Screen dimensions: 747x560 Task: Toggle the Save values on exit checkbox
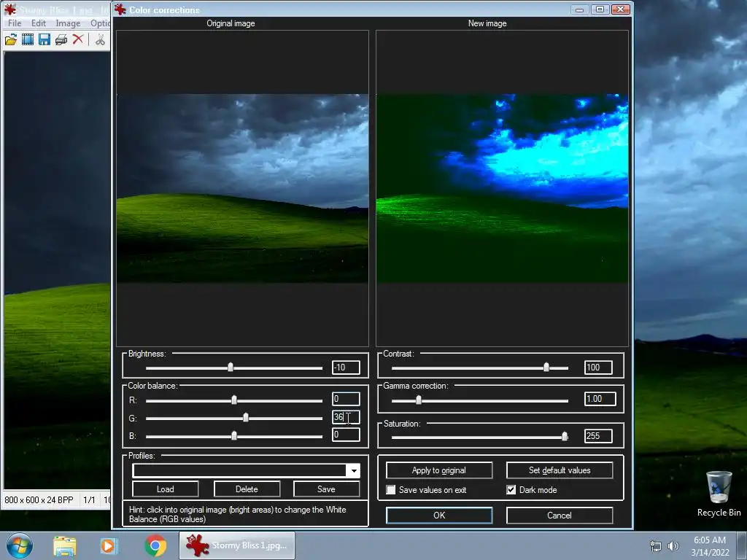click(391, 489)
